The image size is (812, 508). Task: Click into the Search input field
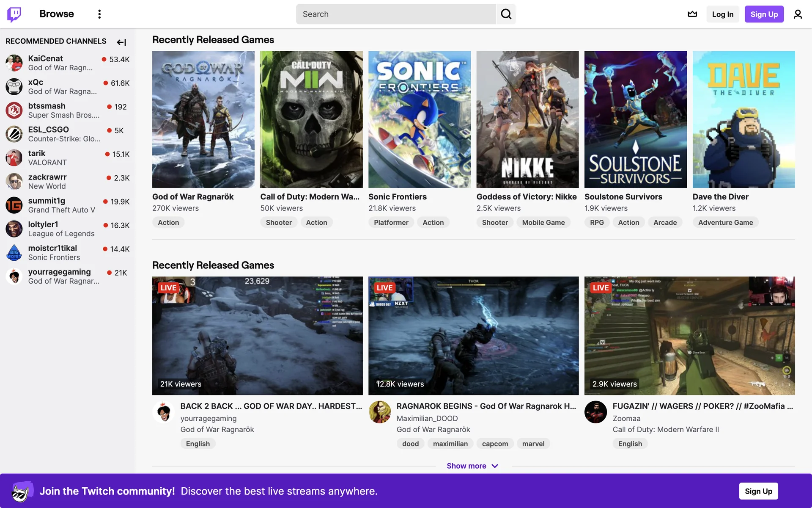(395, 14)
